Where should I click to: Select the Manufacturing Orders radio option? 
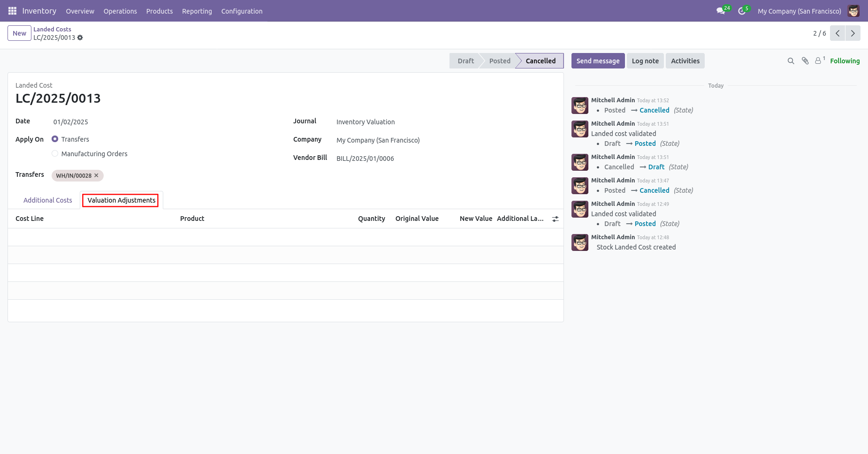point(55,154)
